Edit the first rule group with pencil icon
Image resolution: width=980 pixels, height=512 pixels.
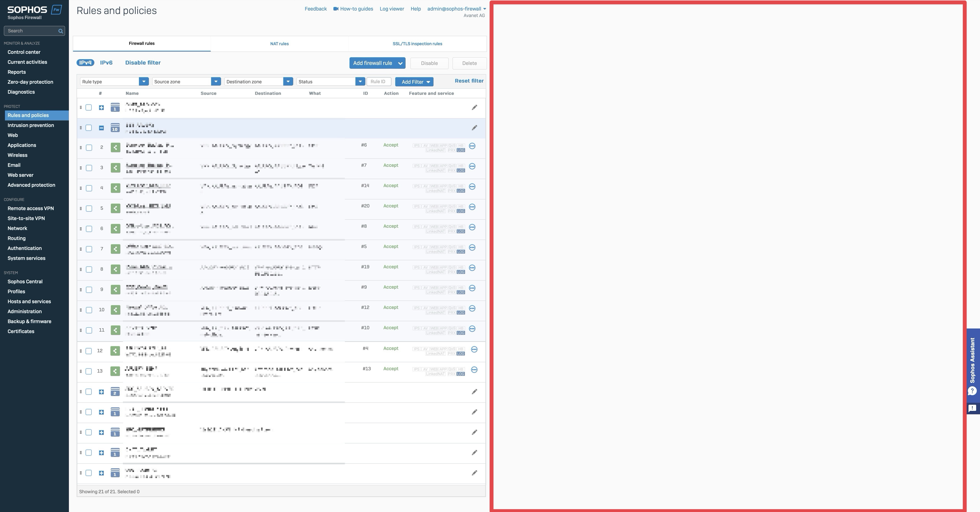point(474,108)
